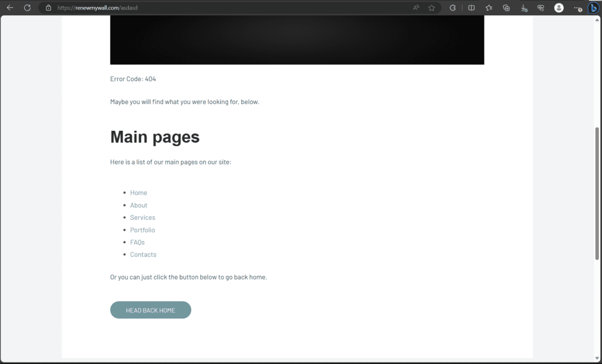
Task: Click the page's vertical scrollbar thumb
Action: [x=597, y=193]
